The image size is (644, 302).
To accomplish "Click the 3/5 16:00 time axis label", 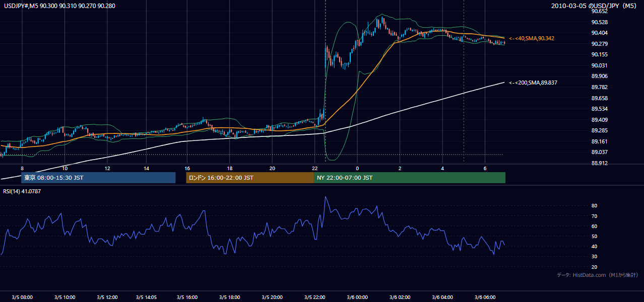I will coord(187,297).
